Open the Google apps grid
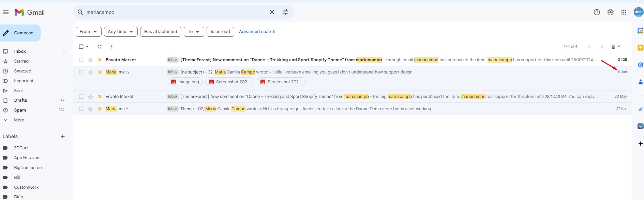The height and width of the screenshot is (200, 644). pyautogui.click(x=624, y=12)
